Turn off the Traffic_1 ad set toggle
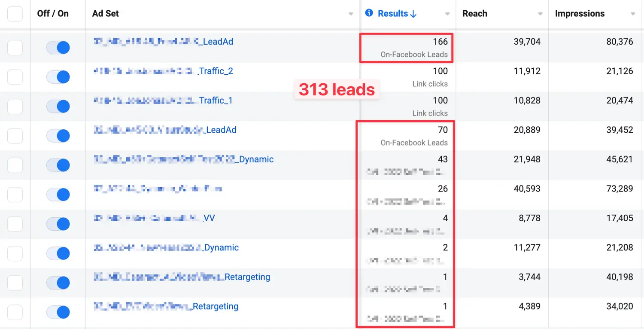Screen dimensions: 644x329 58,106
